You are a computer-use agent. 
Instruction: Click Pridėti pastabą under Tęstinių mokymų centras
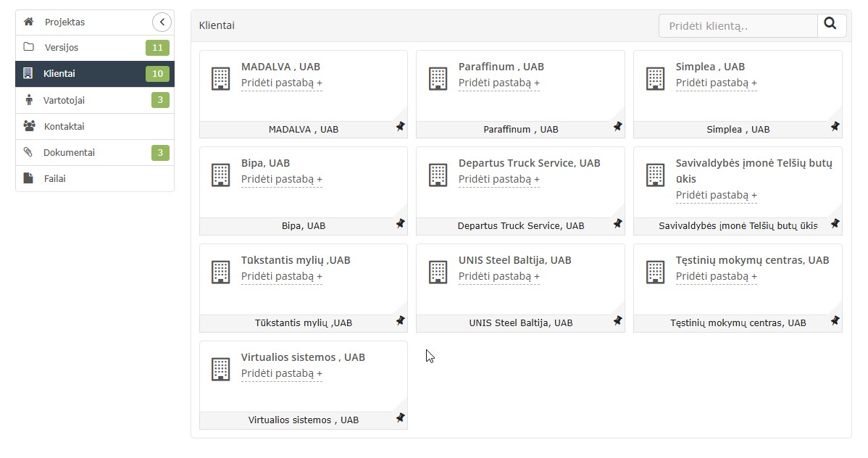pos(716,276)
